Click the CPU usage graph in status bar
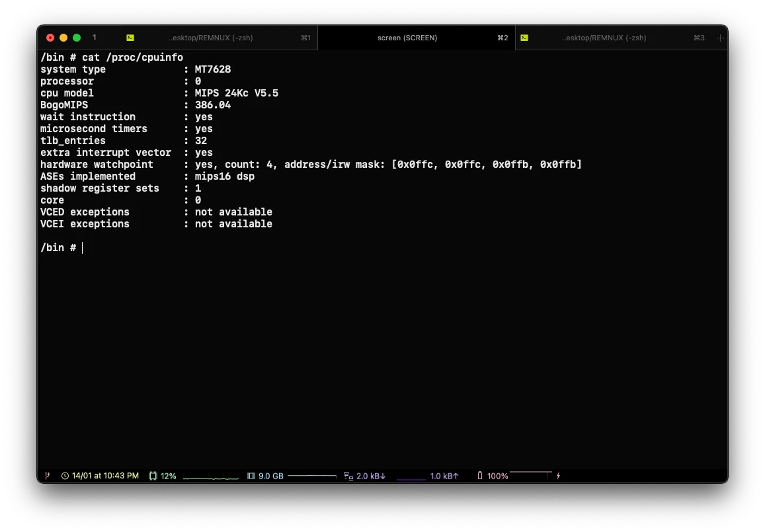 pyautogui.click(x=210, y=476)
